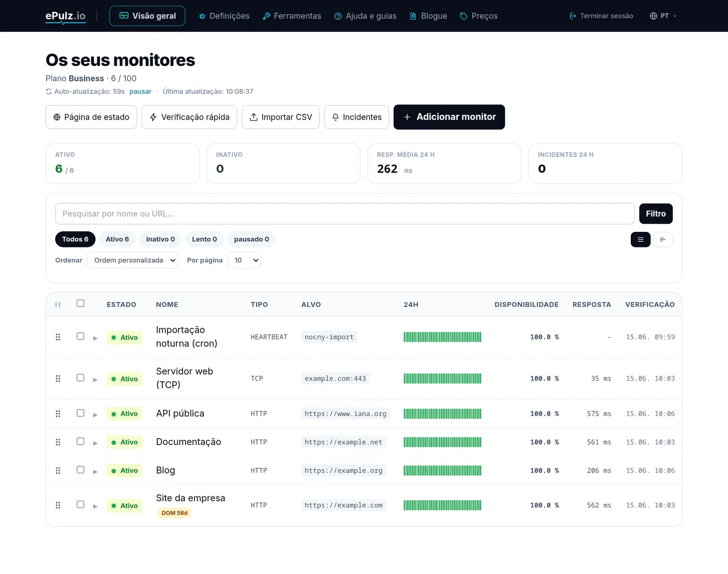Click the DOM 58d badge on Site da empresa
Viewport: 728px width, 574px height.
click(175, 513)
